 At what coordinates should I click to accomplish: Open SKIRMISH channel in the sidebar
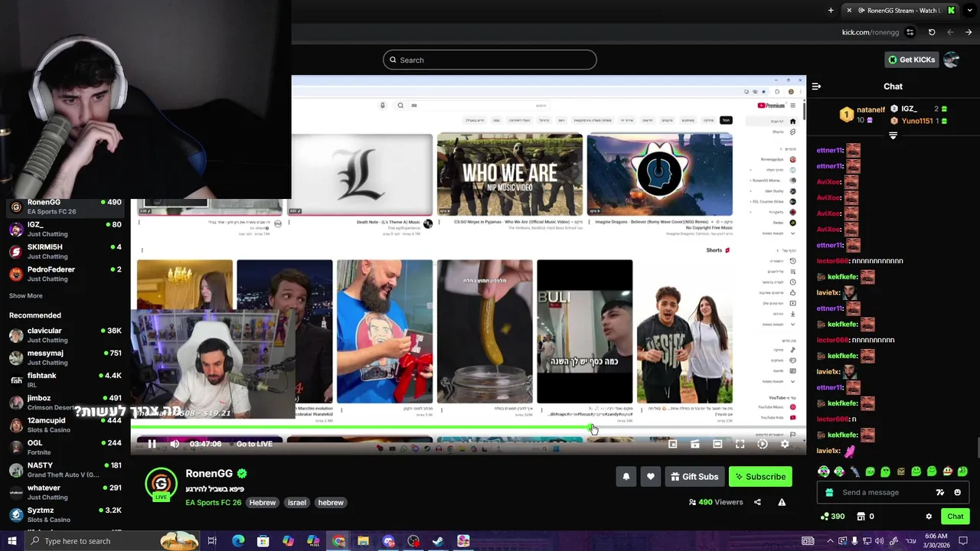64,251
